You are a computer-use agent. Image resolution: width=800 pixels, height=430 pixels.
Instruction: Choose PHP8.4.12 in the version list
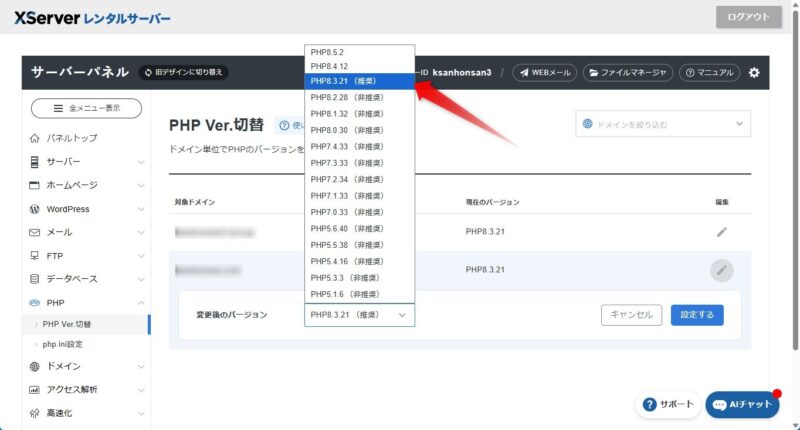359,66
